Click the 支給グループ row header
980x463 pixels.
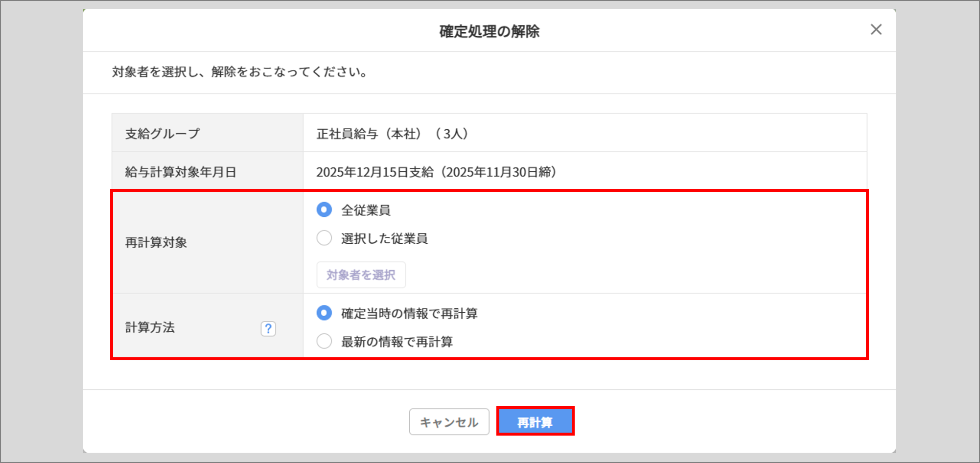point(163,134)
